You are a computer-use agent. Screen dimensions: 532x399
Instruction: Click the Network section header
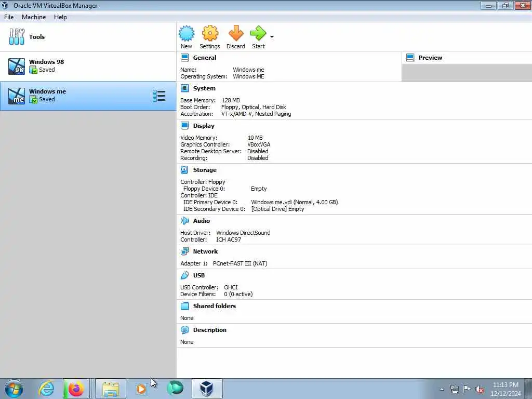coord(205,251)
